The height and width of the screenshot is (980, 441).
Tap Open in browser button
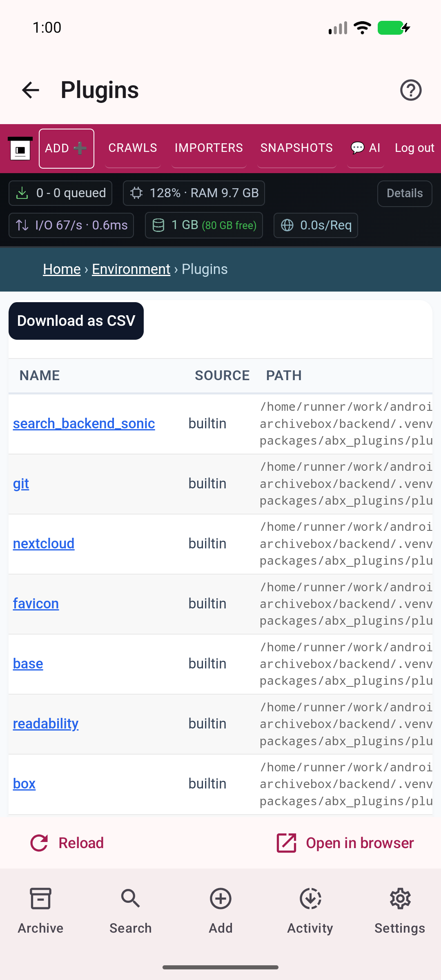345,843
